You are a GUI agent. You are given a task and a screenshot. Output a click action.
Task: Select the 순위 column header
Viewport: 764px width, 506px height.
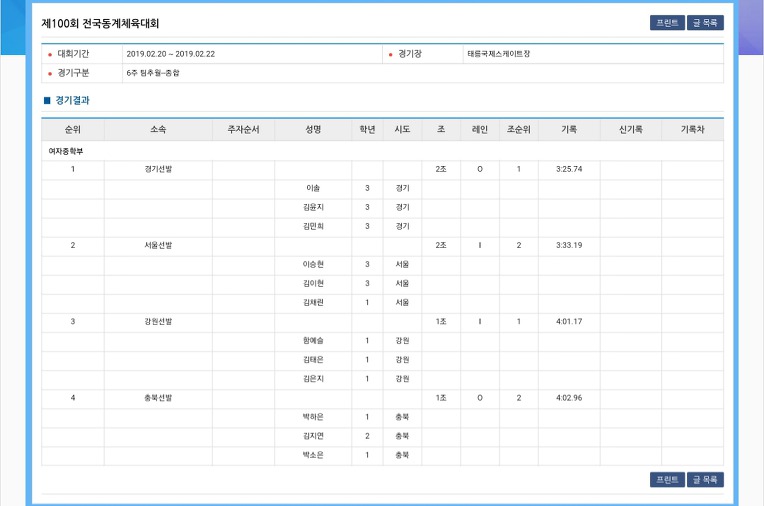[73, 130]
